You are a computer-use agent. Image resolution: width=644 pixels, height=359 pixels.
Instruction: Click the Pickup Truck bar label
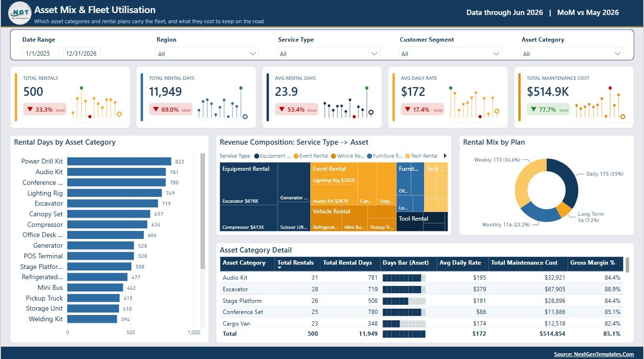point(45,298)
